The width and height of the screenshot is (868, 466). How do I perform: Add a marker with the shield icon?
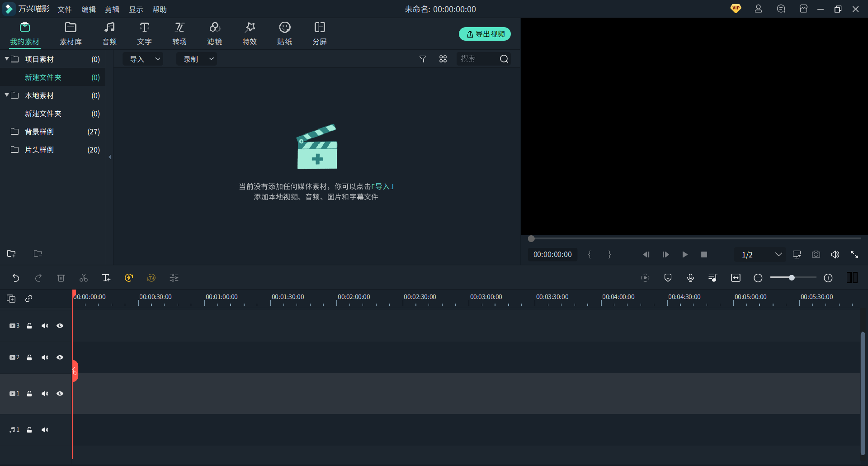pyautogui.click(x=668, y=278)
